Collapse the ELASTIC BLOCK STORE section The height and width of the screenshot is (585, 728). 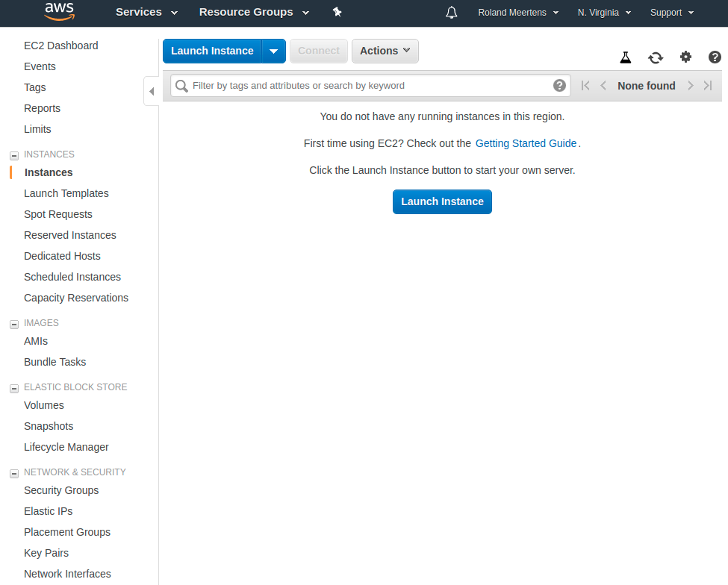point(13,388)
